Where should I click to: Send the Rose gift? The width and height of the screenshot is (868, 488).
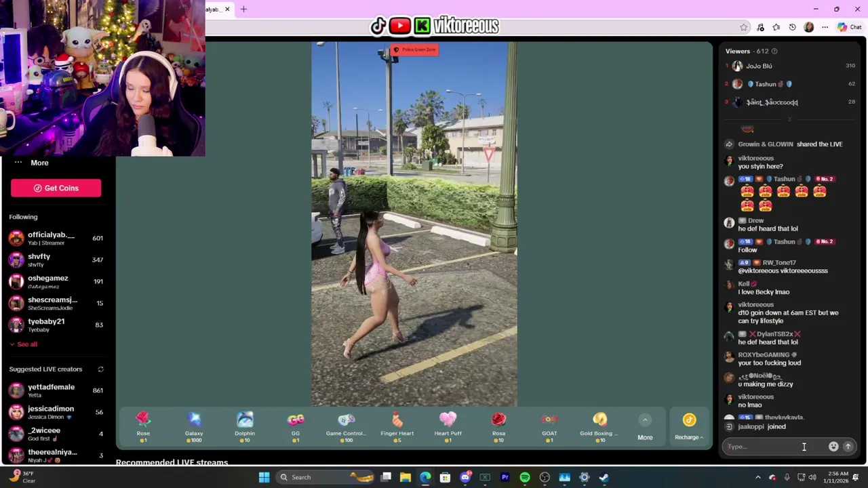click(143, 427)
